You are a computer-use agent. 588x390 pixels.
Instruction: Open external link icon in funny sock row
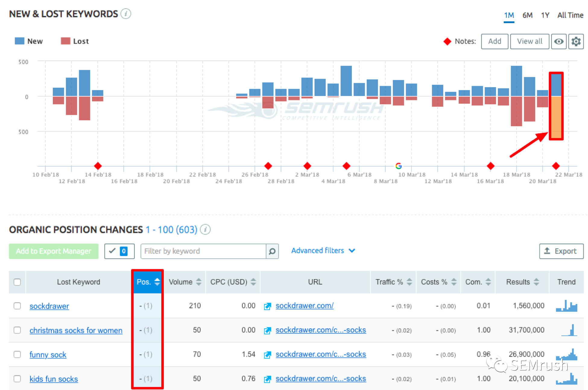tap(267, 355)
